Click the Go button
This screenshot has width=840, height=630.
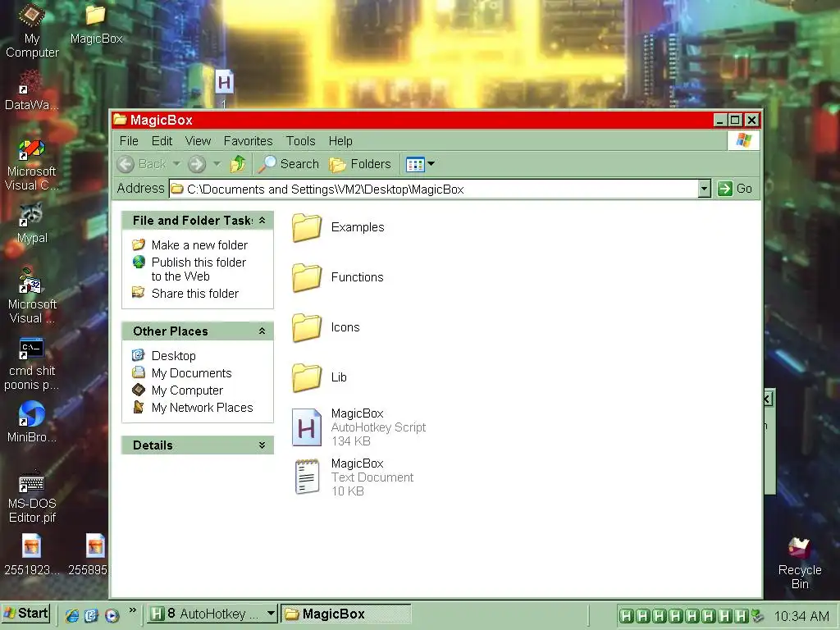click(x=734, y=189)
